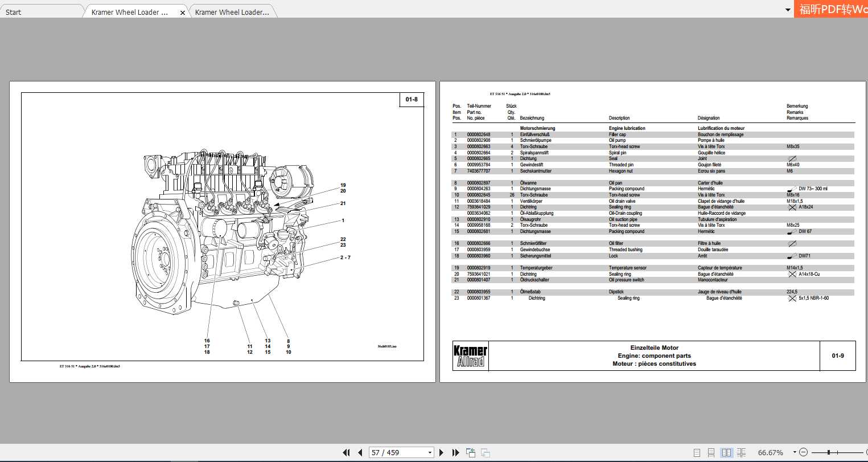Select the active Kramer Wheel Loader tab
This screenshot has width=868, height=462.
click(x=130, y=12)
